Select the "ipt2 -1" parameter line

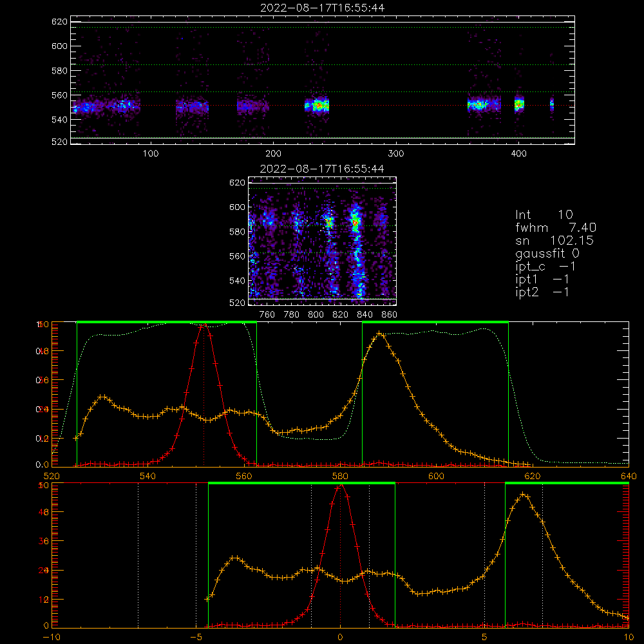[542, 292]
